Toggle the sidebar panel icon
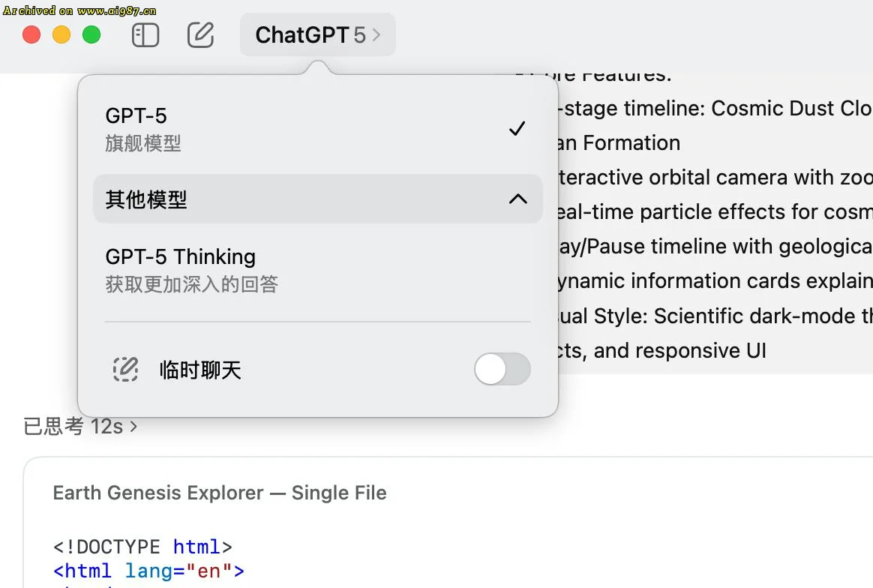Viewport: 873px width, 588px height. 145,35
